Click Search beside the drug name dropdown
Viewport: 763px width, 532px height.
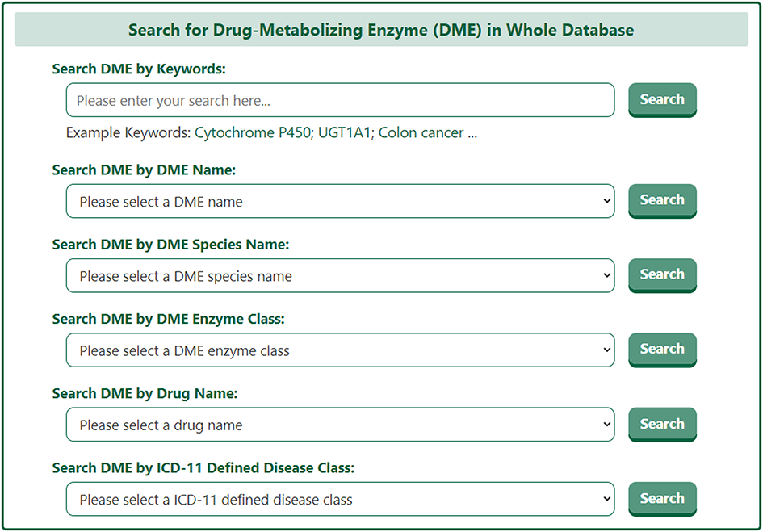point(662,425)
